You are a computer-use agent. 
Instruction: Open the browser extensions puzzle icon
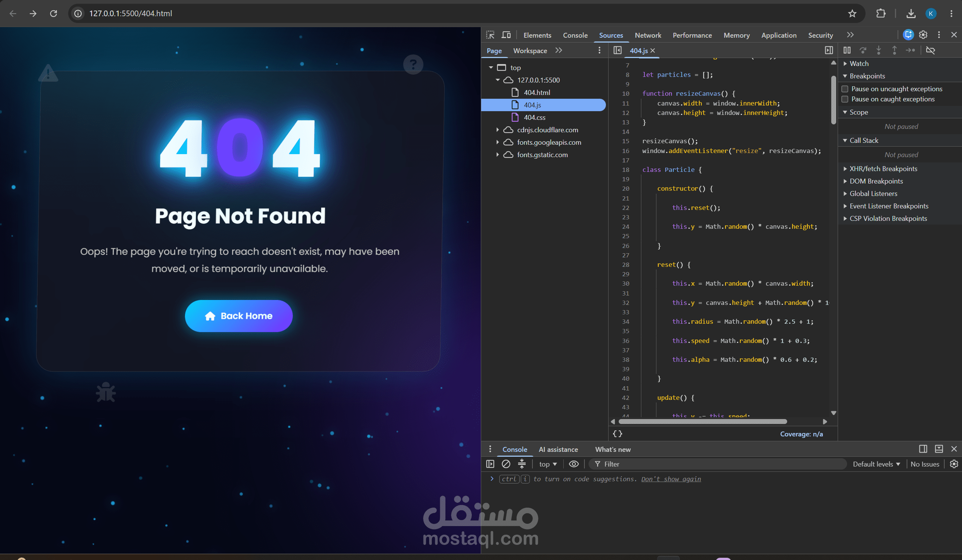click(881, 14)
